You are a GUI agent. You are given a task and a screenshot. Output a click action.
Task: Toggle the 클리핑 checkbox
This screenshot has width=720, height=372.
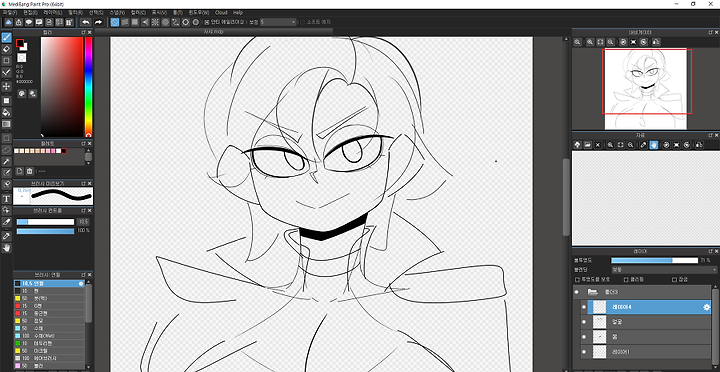point(626,279)
